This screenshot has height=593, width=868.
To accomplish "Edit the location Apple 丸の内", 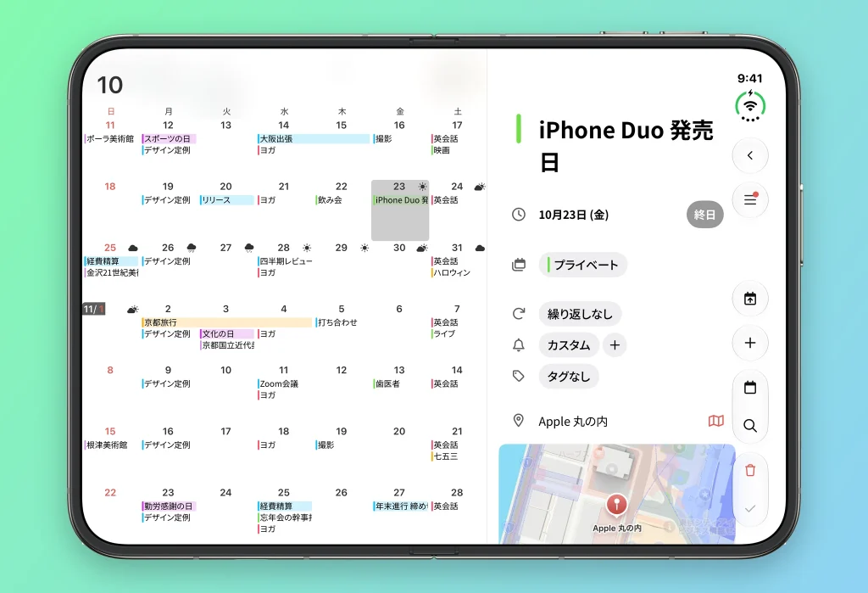I will [573, 422].
